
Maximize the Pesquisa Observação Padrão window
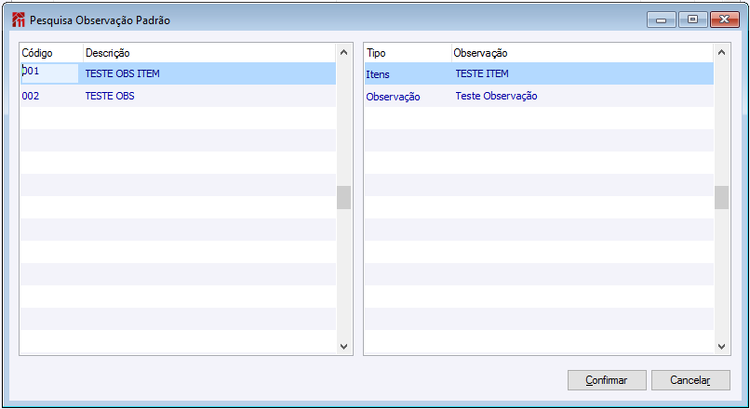693,20
